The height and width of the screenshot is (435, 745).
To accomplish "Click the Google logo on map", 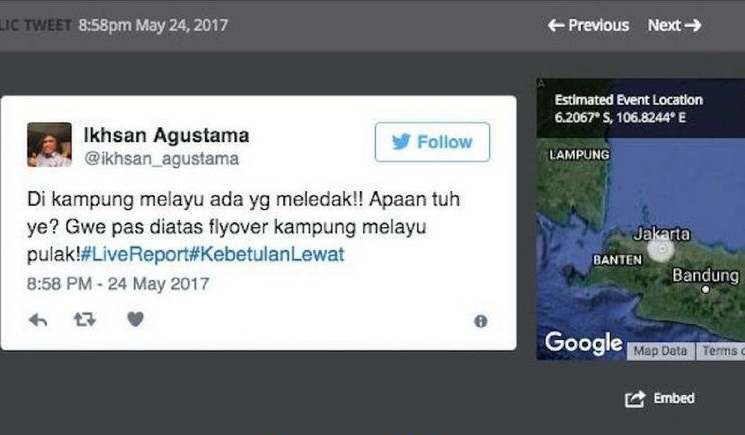I will click(x=583, y=343).
